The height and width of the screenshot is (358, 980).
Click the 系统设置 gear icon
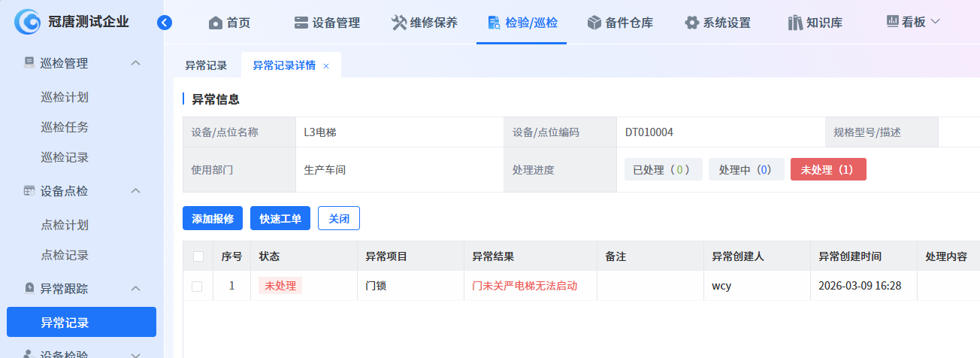click(x=692, y=23)
